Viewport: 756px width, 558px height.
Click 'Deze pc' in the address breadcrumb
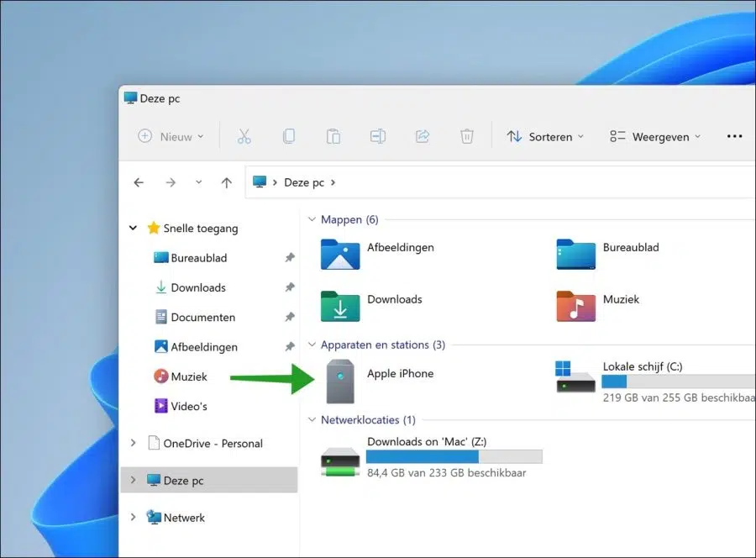pos(304,182)
